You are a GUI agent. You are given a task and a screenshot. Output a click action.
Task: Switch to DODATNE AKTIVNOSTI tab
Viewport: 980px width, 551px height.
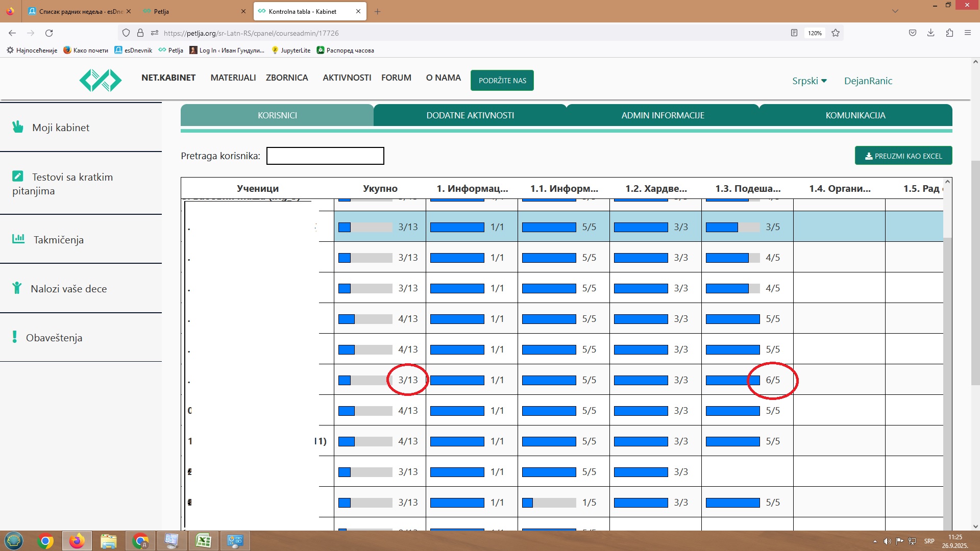pyautogui.click(x=470, y=115)
